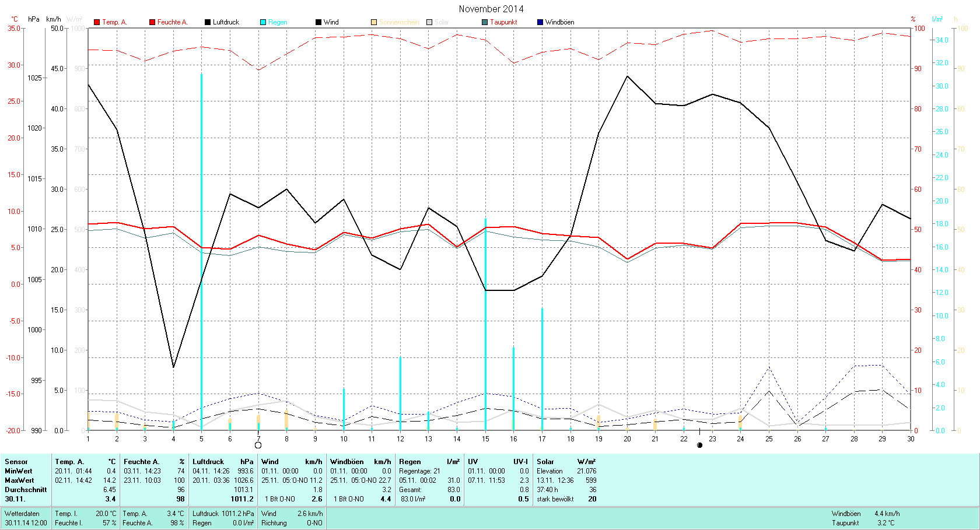
Task: Click day '30' on the date axis
Action: coord(911,439)
